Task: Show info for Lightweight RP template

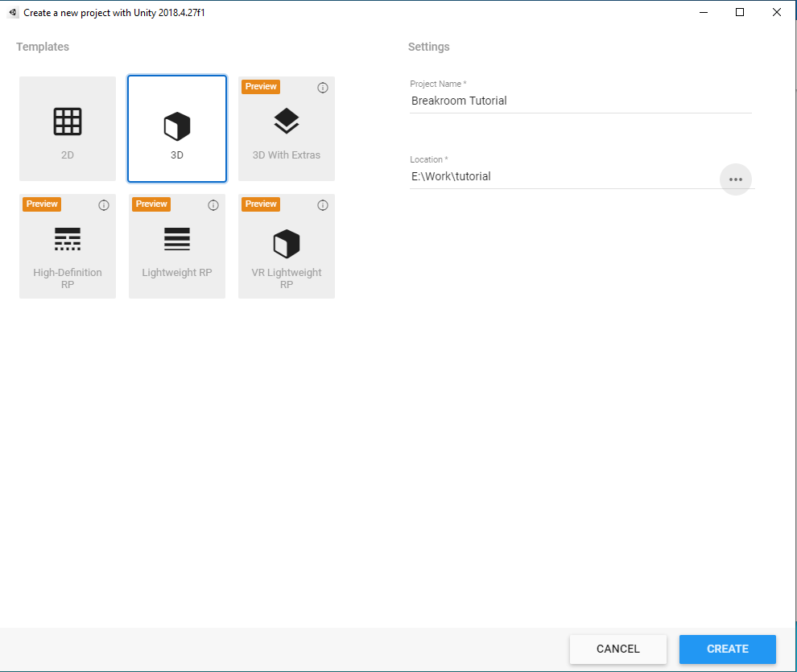Action: click(213, 205)
